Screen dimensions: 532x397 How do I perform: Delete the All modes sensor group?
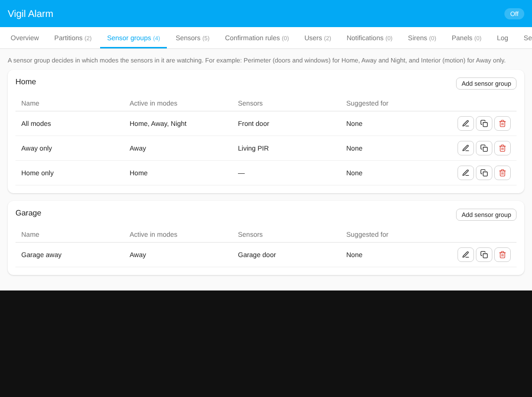tap(502, 123)
